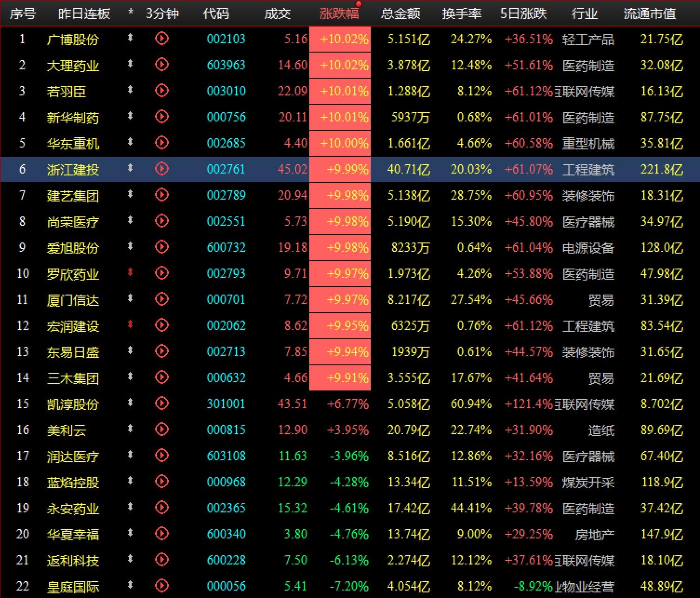Click industry cell 造纸

coord(601,430)
